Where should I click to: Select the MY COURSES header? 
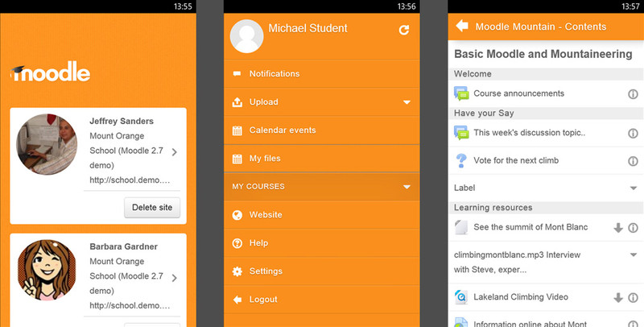(x=321, y=187)
